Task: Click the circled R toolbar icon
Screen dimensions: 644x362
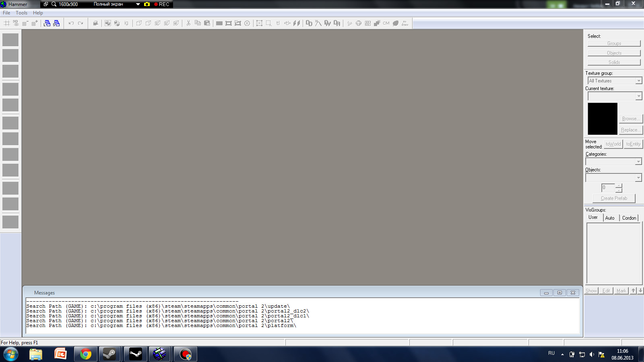Action: [247, 23]
